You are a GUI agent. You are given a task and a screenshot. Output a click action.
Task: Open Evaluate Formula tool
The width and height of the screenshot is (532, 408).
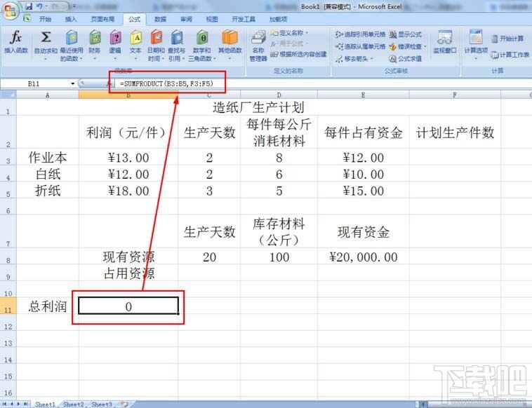coord(405,59)
